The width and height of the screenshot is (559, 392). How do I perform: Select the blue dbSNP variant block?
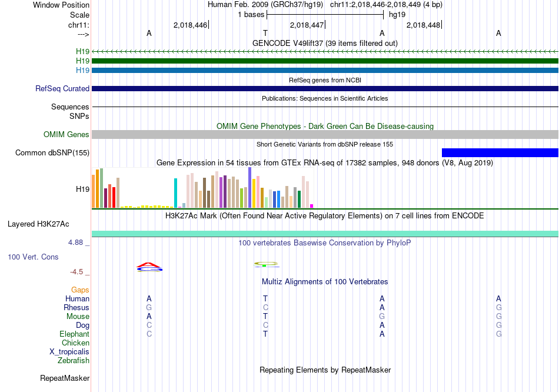click(500, 152)
